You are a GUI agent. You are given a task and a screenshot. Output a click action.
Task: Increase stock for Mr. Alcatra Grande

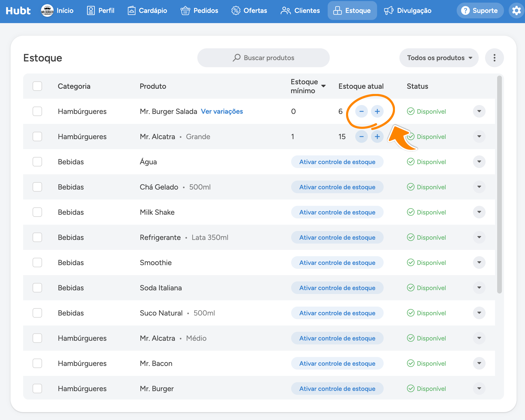377,136
